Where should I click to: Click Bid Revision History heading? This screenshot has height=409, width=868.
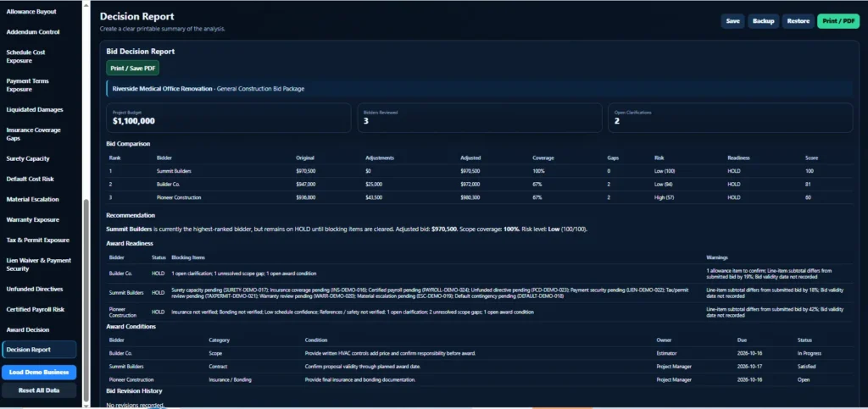[134, 390]
